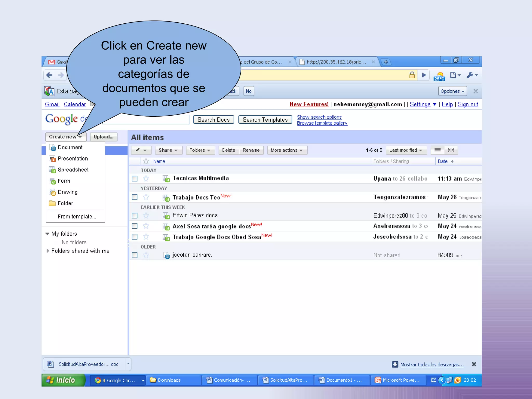Close the translate bar with the X

[x=476, y=91]
